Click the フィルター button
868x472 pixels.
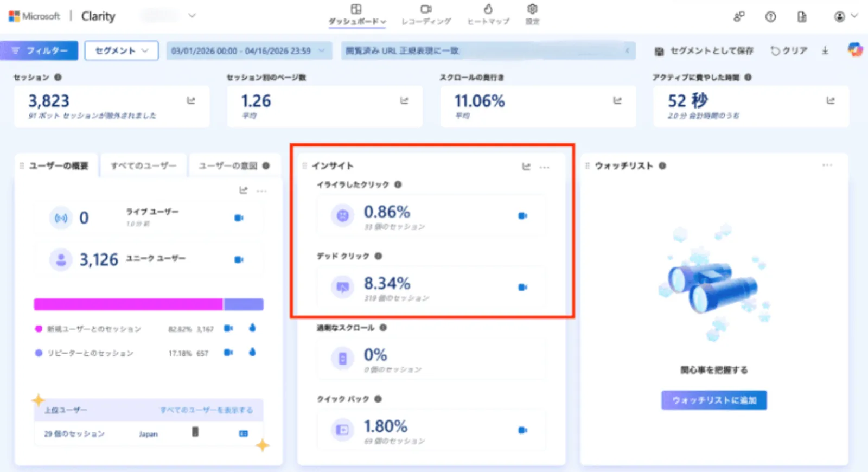coord(39,50)
